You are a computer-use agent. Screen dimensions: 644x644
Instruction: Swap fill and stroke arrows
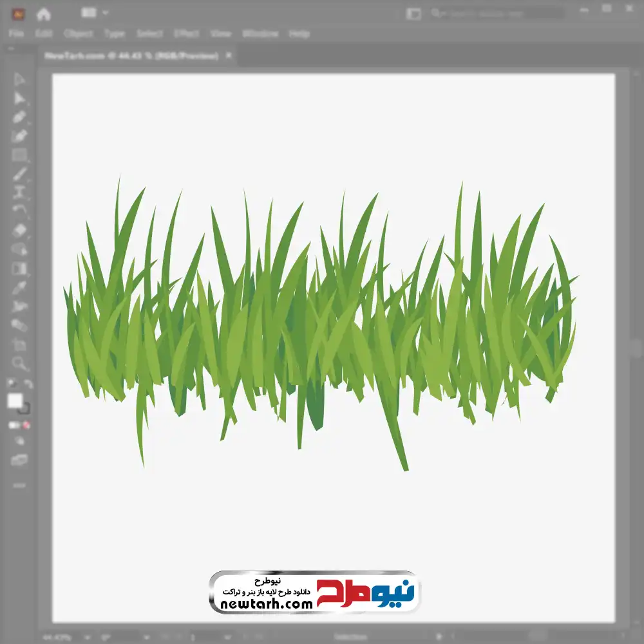pos(28,384)
